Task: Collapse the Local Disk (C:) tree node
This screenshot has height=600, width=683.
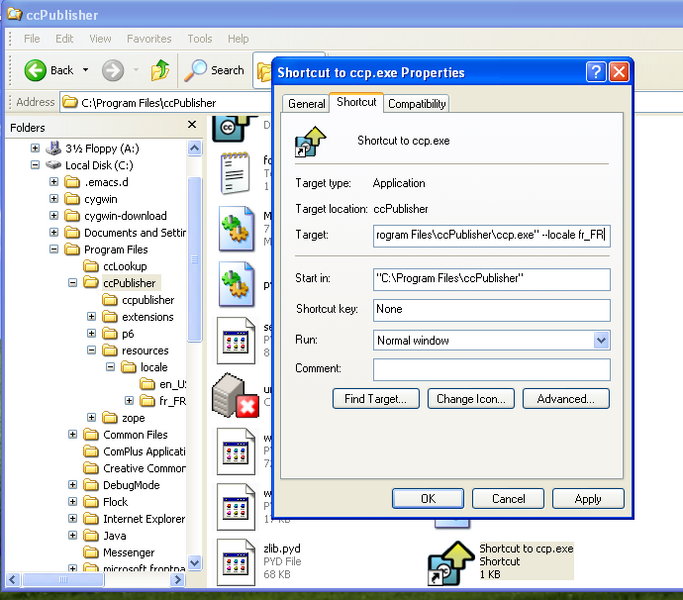Action: coord(35,165)
